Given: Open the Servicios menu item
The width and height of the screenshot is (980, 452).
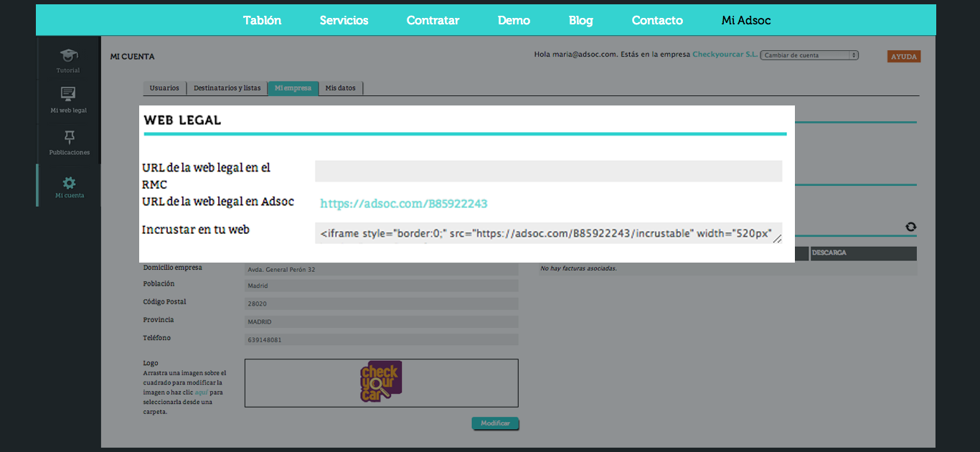Looking at the screenshot, I should 344,20.
